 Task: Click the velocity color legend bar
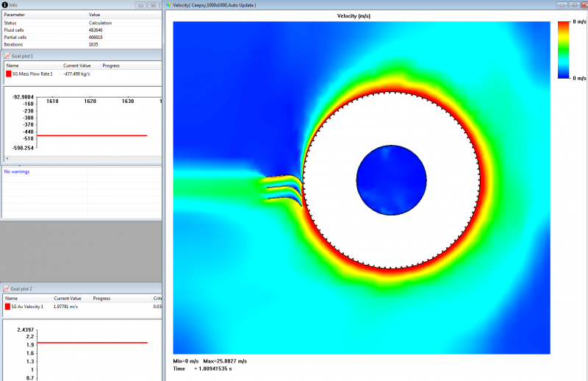[x=563, y=50]
